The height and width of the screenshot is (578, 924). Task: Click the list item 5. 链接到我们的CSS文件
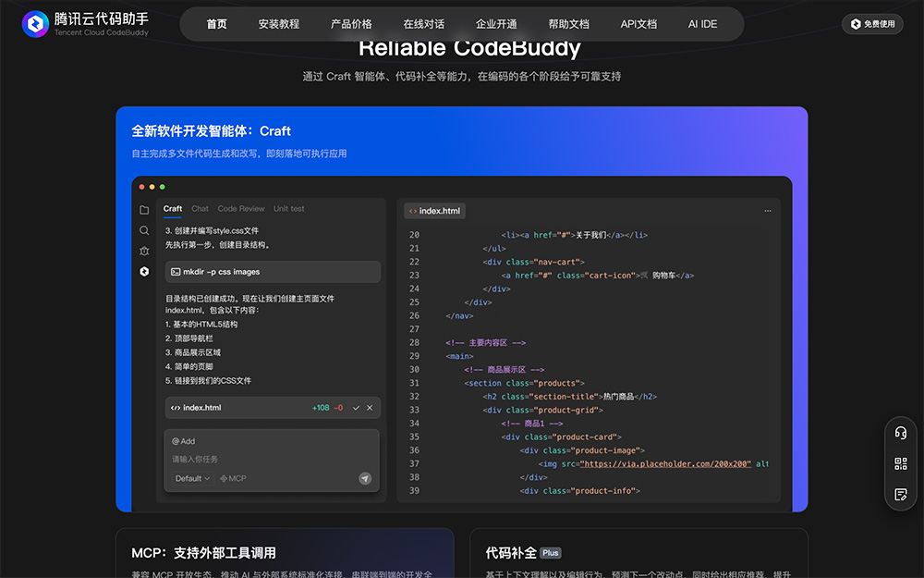(208, 380)
